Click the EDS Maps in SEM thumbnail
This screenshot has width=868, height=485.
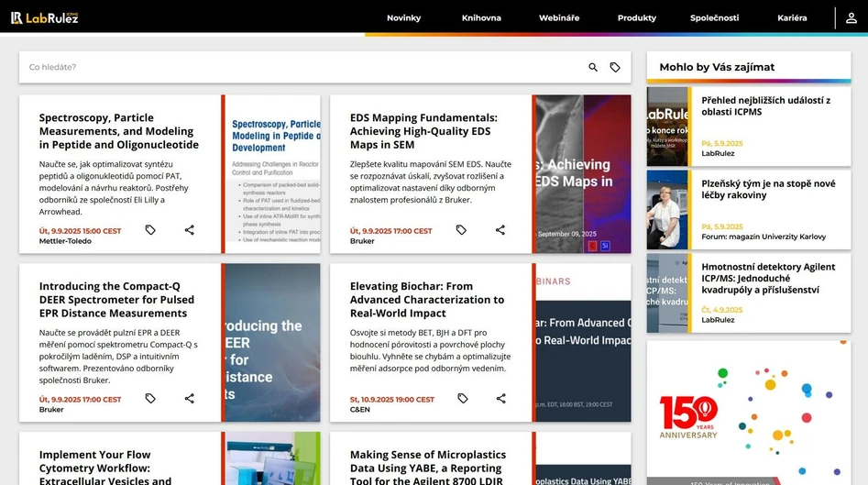(x=583, y=174)
